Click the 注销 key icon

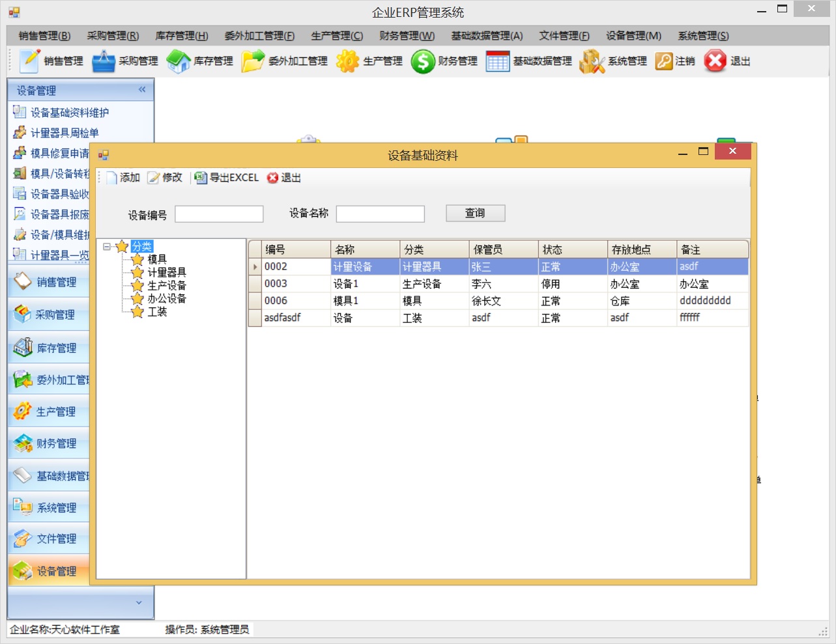coord(663,61)
